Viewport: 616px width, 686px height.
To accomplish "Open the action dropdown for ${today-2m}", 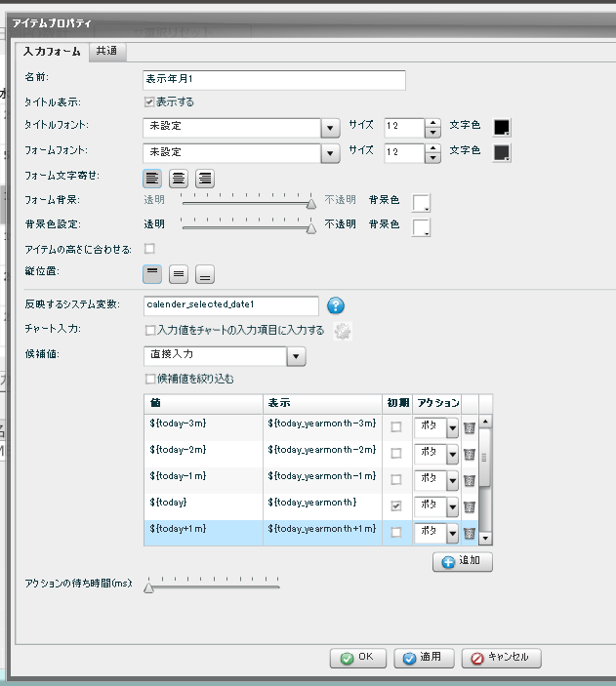I will [452, 454].
